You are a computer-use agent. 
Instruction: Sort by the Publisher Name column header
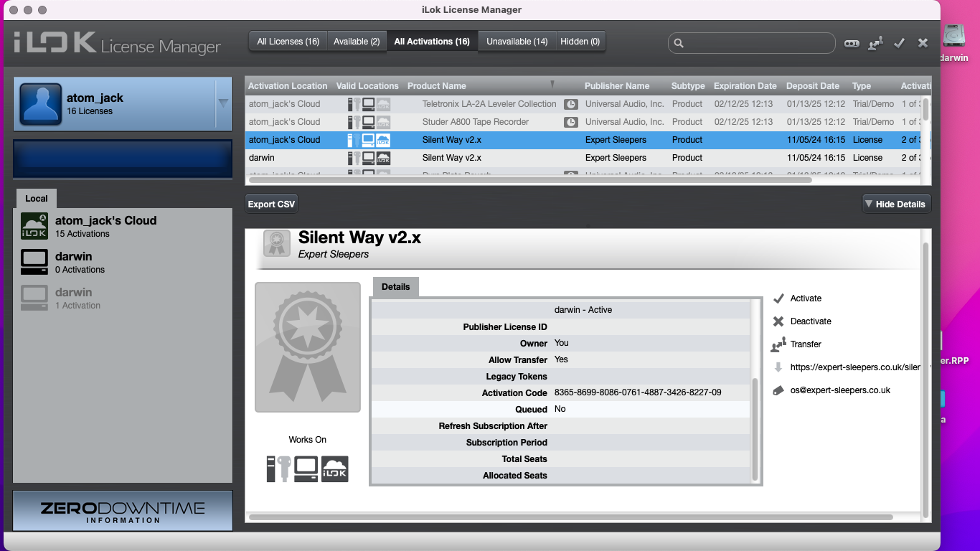pyautogui.click(x=617, y=85)
